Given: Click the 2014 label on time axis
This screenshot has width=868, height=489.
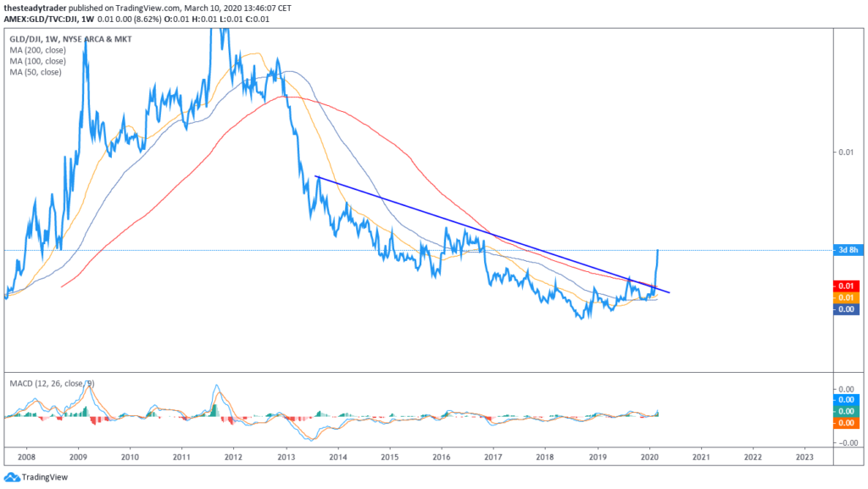Looking at the screenshot, I should (337, 457).
